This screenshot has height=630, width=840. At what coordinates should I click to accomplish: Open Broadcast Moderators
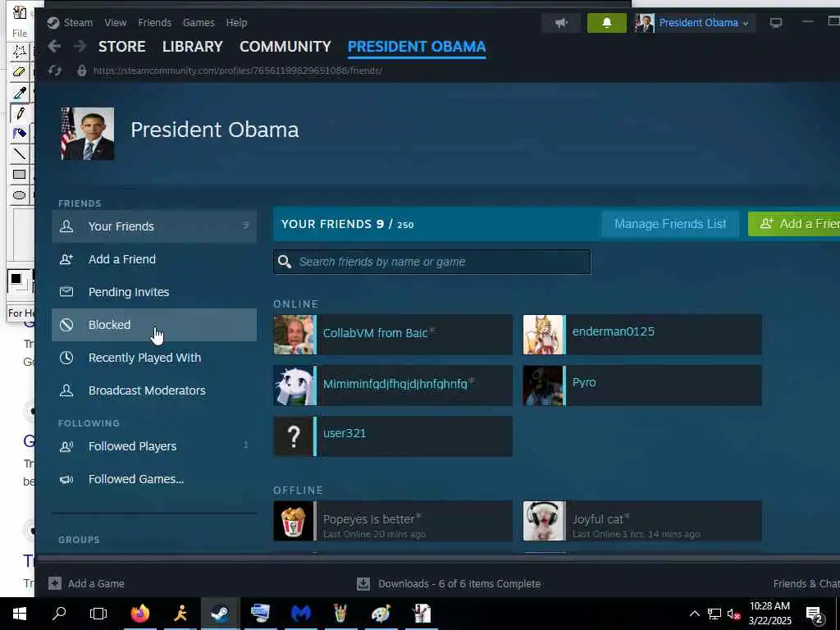pyautogui.click(x=154, y=390)
